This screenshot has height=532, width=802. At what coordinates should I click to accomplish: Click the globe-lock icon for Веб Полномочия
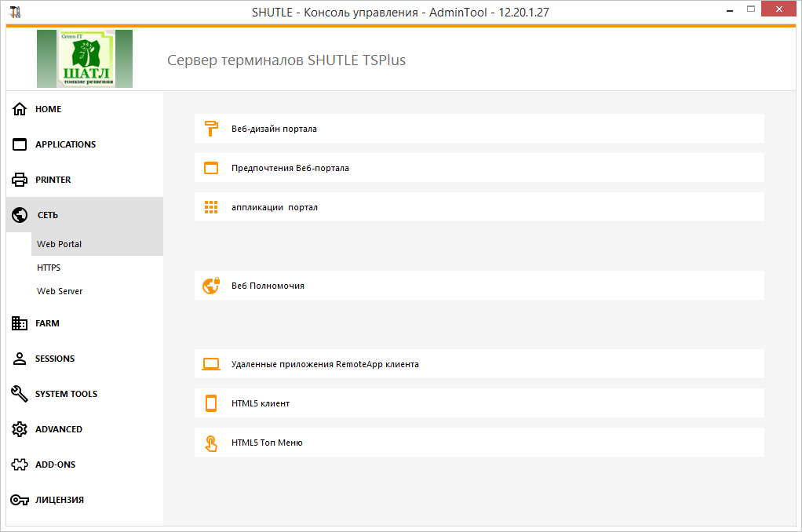point(210,285)
